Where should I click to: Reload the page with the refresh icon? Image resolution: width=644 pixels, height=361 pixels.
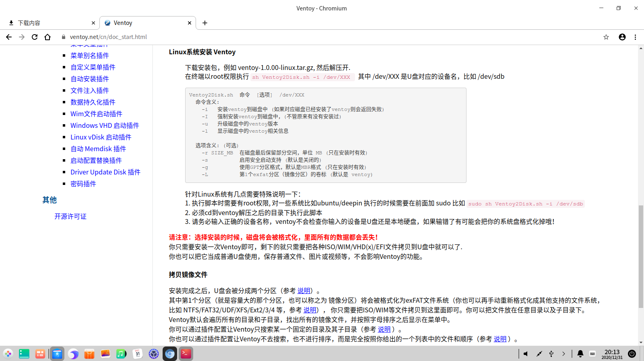pos(35,37)
